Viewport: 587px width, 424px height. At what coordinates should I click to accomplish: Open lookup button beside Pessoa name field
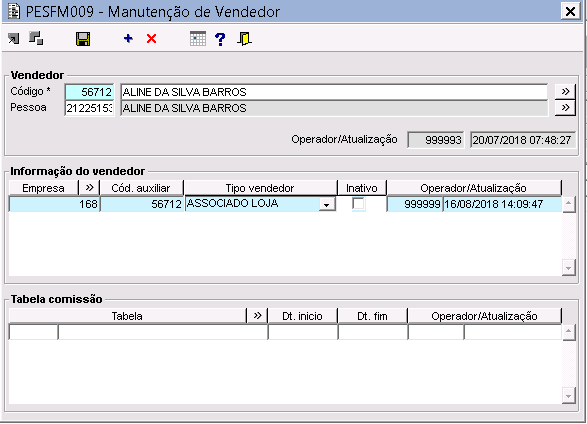[565, 108]
